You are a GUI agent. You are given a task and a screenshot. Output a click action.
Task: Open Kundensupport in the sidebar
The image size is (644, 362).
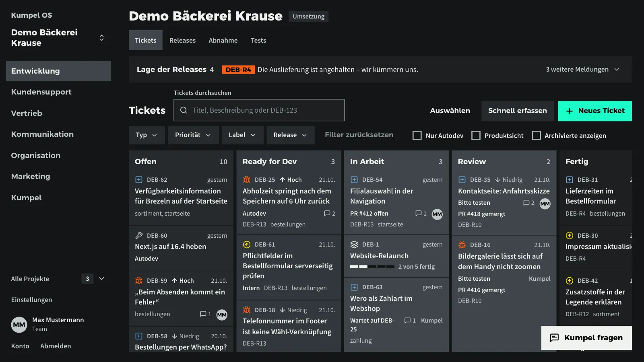tap(58, 92)
